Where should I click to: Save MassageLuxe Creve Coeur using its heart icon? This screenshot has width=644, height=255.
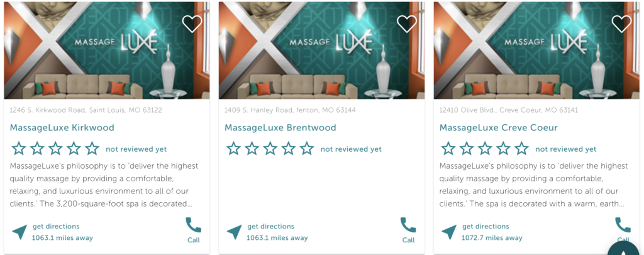622,24
